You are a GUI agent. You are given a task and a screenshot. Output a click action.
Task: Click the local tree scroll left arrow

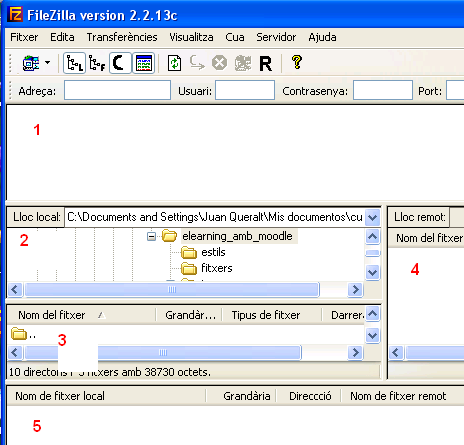click(x=15, y=289)
